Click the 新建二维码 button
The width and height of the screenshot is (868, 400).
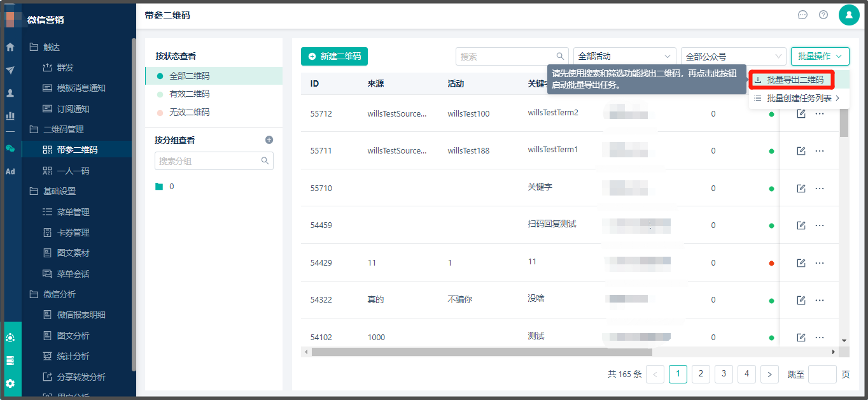(x=334, y=56)
